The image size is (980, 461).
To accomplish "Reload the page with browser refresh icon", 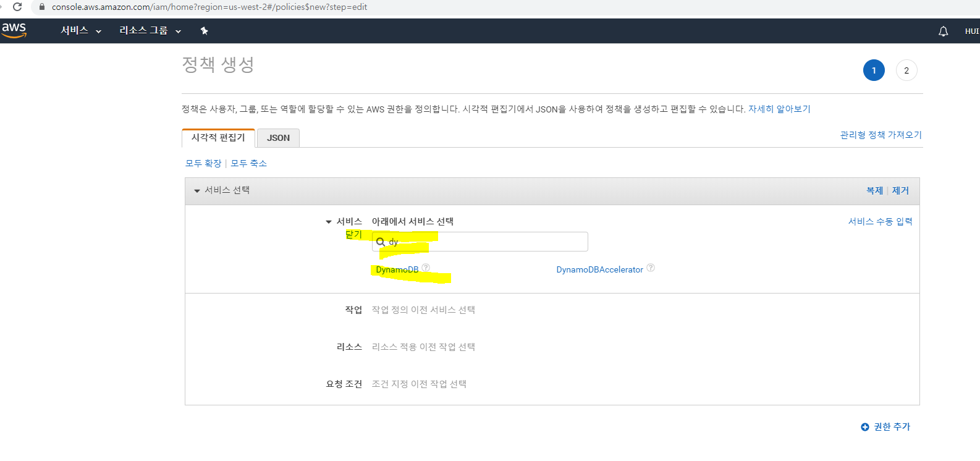I will coord(17,7).
